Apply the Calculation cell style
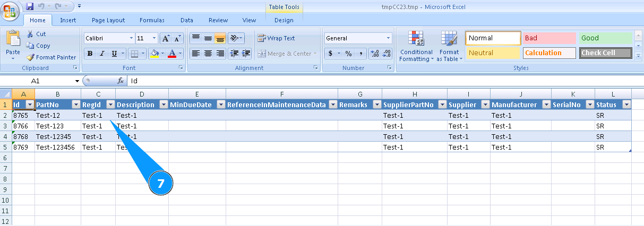 (549, 53)
